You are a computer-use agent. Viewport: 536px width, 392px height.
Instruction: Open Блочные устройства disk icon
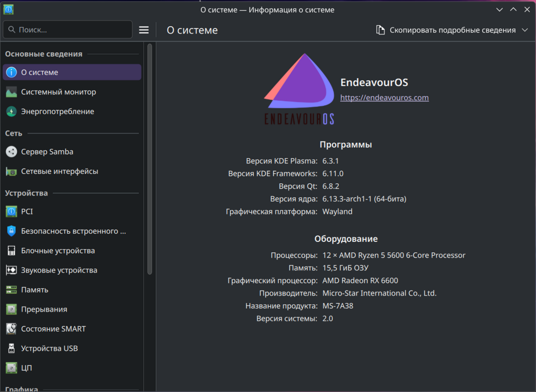[x=11, y=250]
